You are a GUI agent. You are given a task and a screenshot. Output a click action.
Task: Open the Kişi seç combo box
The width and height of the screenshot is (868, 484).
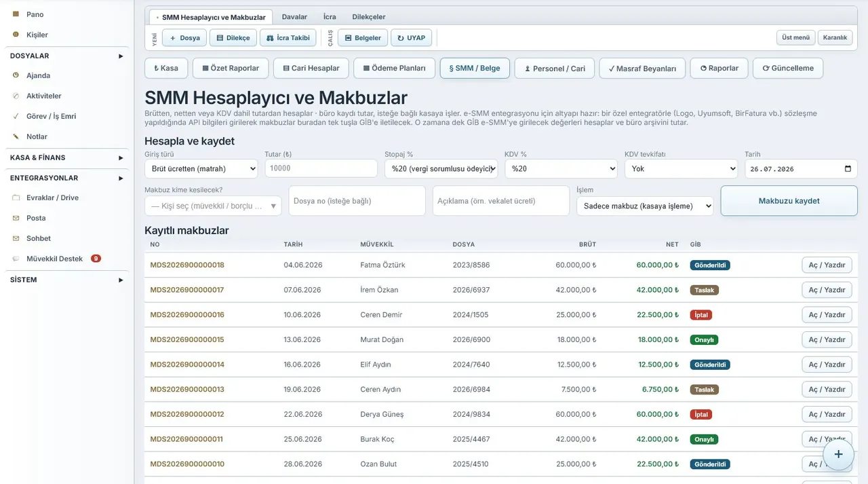213,206
